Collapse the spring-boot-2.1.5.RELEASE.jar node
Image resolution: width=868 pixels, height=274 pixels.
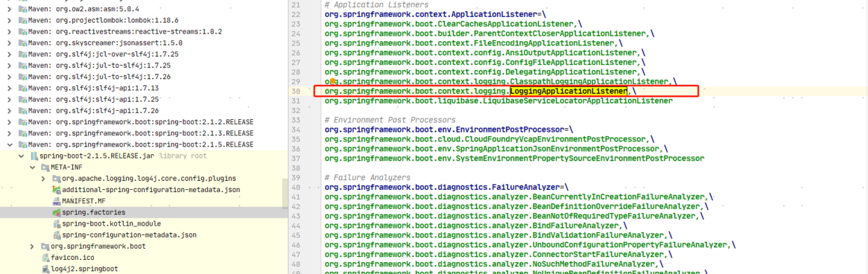click(20, 156)
